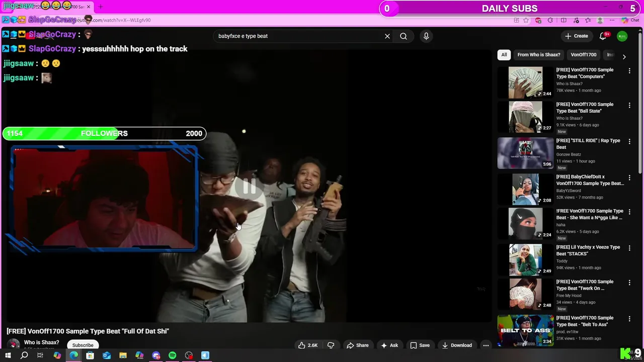Activate voice search microphone icon
This screenshot has height=362, width=644.
426,36
